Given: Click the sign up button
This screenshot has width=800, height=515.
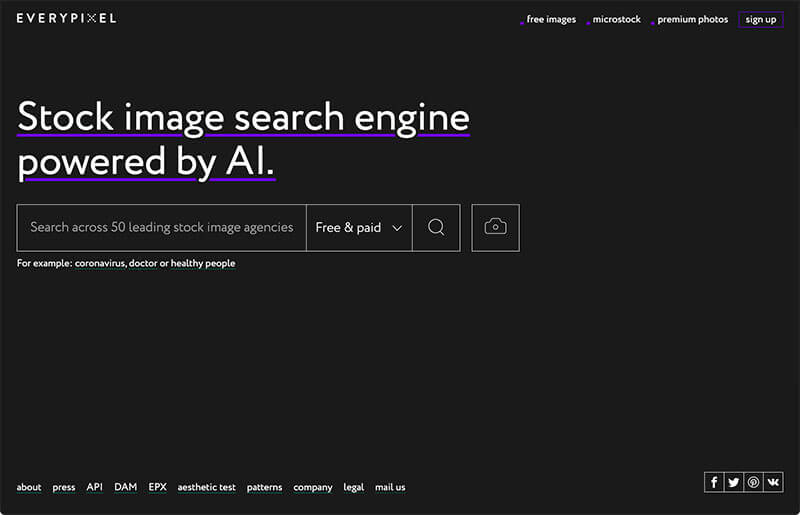Looking at the screenshot, I should click(761, 19).
